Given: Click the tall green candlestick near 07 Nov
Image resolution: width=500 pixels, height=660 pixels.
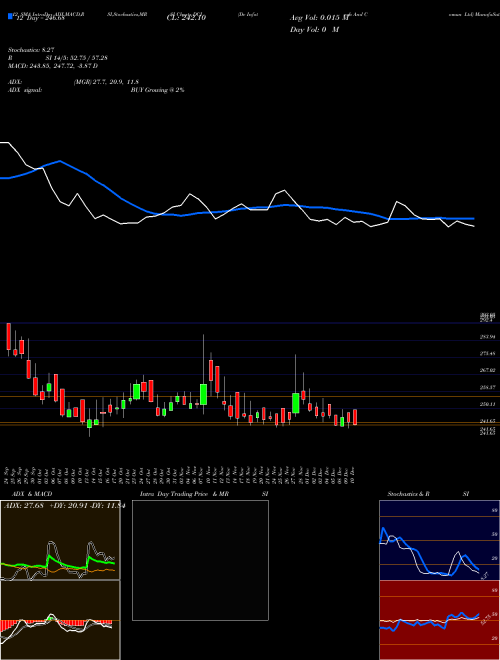Looking at the screenshot, I should point(204,394).
